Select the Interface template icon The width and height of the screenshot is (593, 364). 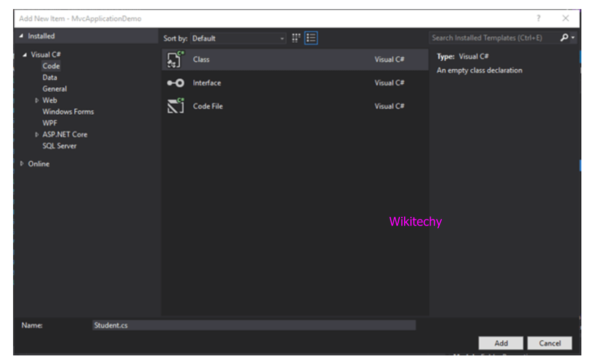click(176, 83)
